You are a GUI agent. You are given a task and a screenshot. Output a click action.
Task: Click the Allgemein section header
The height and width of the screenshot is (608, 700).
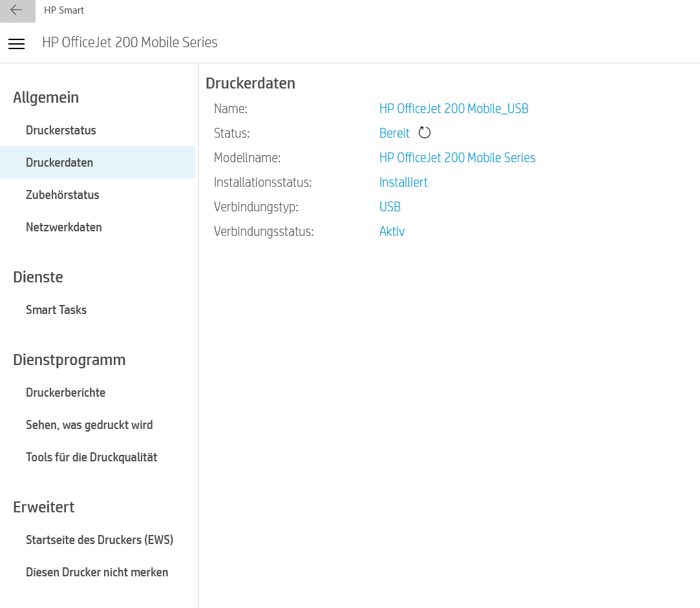(x=45, y=98)
